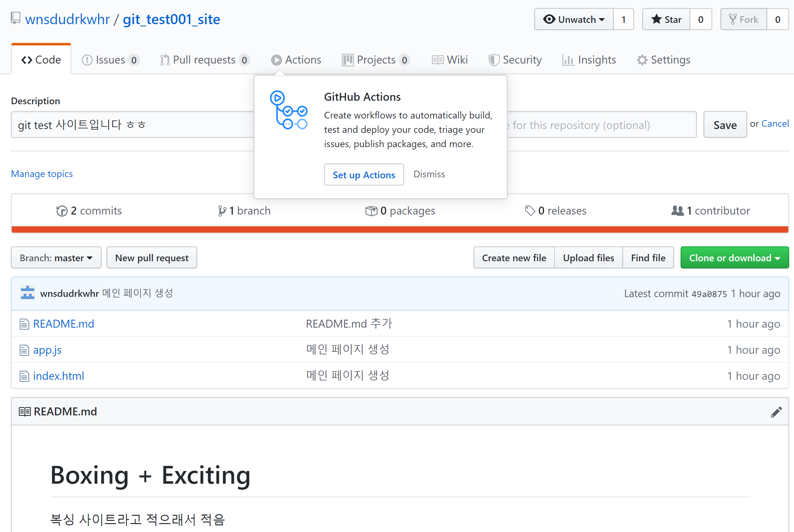Click Create new file

click(514, 258)
